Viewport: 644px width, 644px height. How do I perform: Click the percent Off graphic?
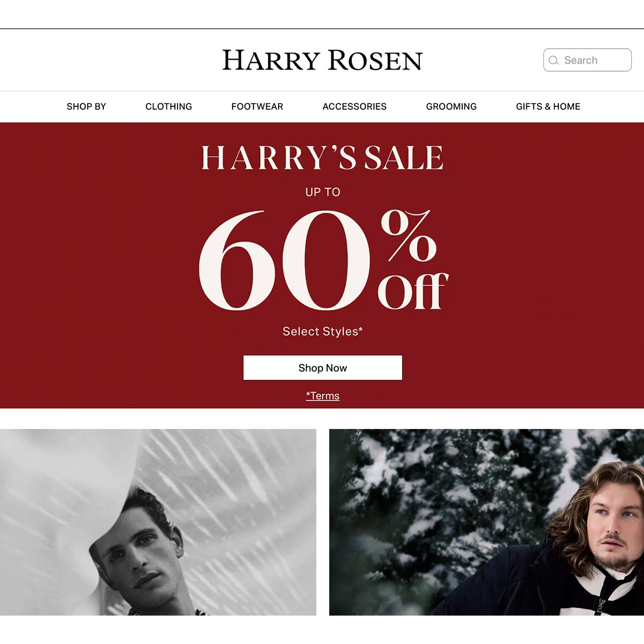click(x=413, y=260)
